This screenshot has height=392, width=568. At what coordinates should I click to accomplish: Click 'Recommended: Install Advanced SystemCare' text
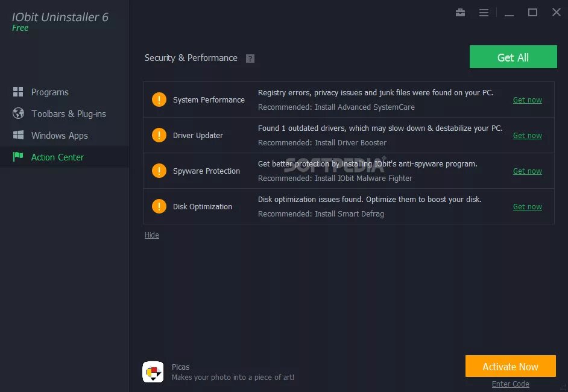tap(336, 107)
